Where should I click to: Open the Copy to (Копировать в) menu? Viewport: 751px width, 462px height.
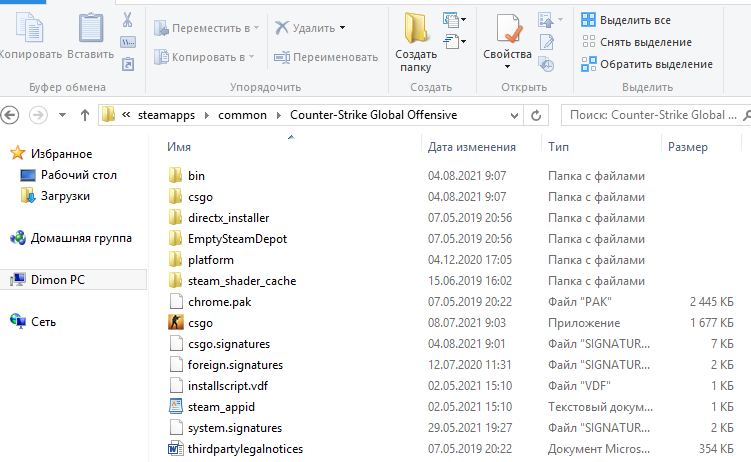pyautogui.click(x=204, y=57)
